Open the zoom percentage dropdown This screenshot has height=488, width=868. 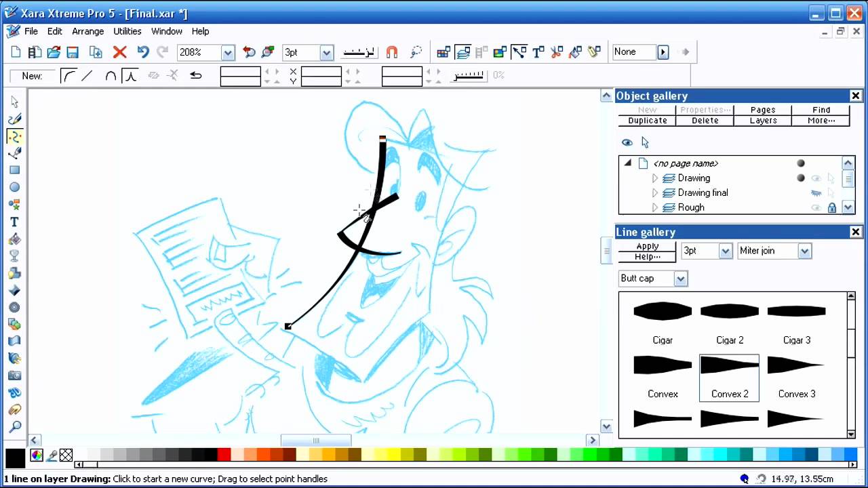pyautogui.click(x=228, y=52)
